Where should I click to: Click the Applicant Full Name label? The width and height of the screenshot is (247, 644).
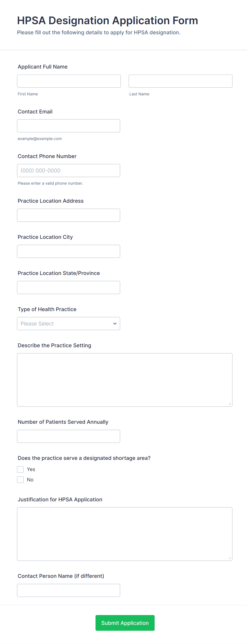coord(42,67)
